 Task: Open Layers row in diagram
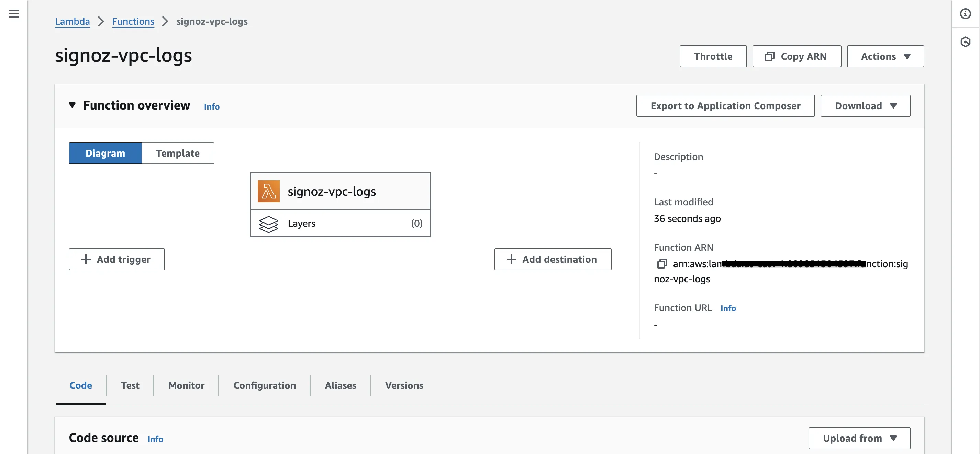coord(340,224)
